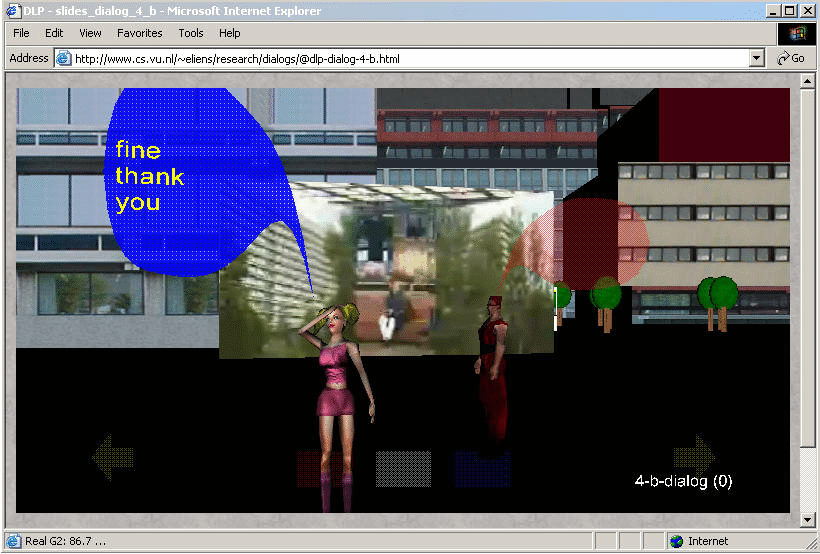
Task: Click the right green arrow in scene
Action: click(694, 456)
